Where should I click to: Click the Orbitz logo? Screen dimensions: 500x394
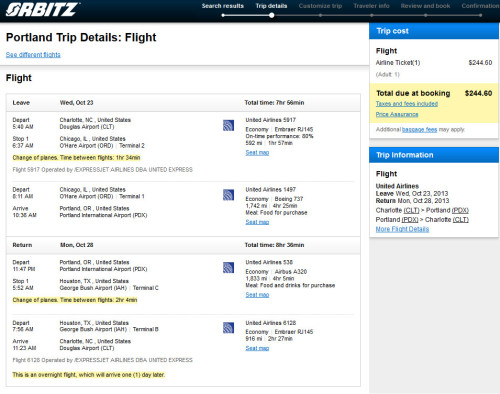pyautogui.click(x=42, y=9)
